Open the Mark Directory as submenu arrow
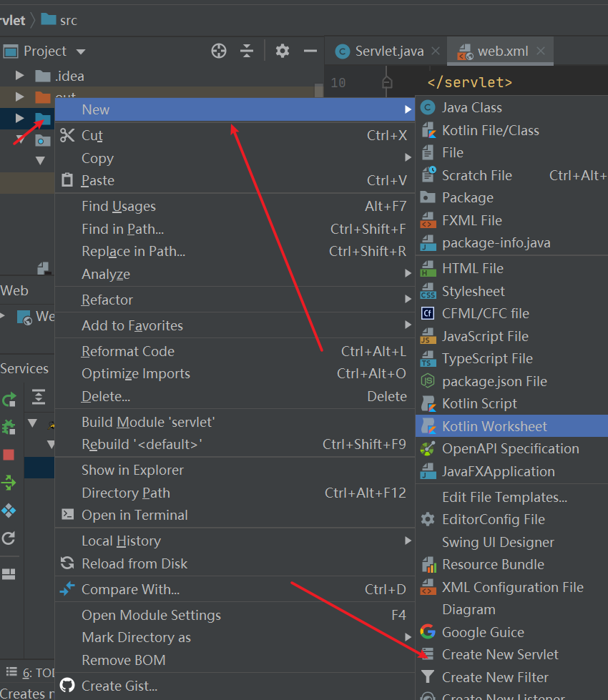Image resolution: width=608 pixels, height=700 pixels. (x=408, y=636)
